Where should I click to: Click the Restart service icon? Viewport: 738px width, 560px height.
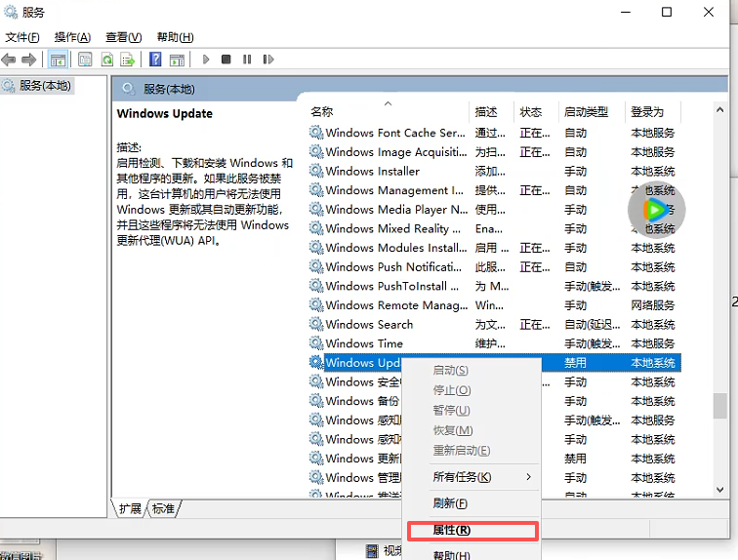tap(268, 60)
